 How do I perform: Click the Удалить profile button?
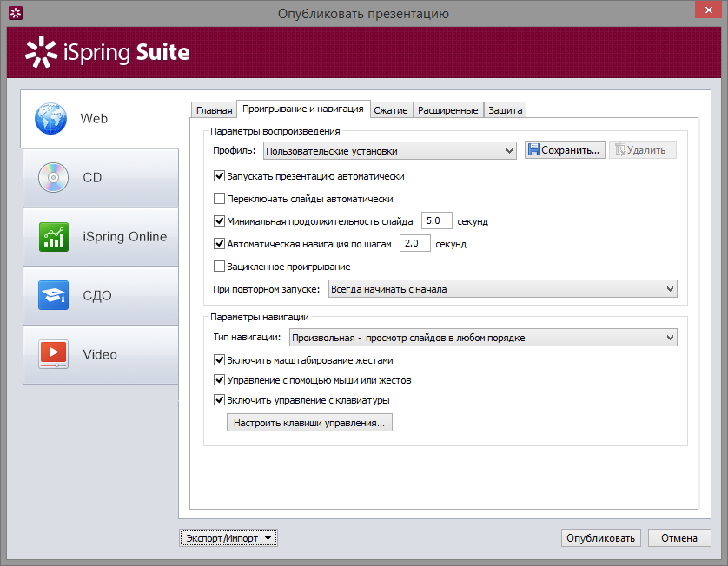click(x=643, y=150)
